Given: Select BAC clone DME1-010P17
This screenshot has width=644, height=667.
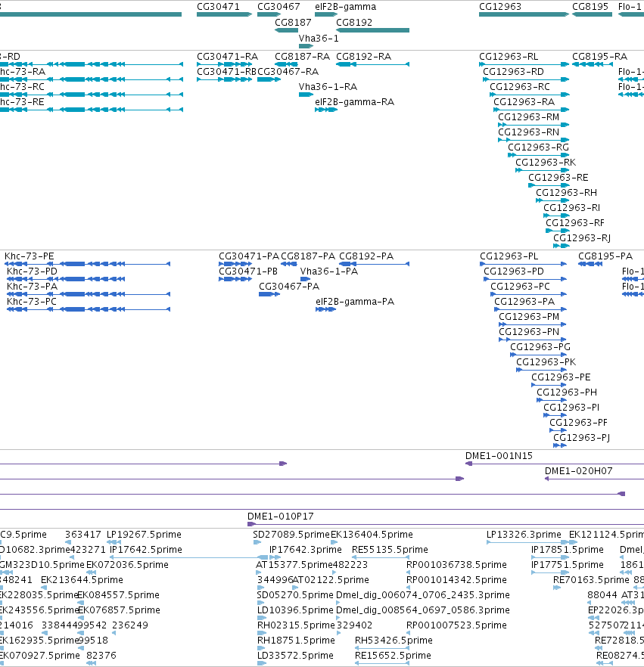Looking at the screenshot, I should click(x=446, y=524).
